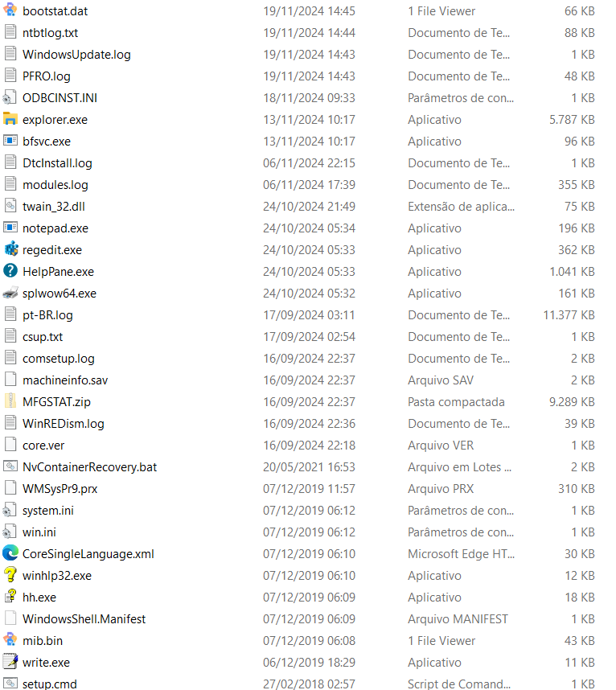Image resolution: width=616 pixels, height=690 pixels.
Task: Select the date 06/11/2024 22:15
Action: (309, 162)
